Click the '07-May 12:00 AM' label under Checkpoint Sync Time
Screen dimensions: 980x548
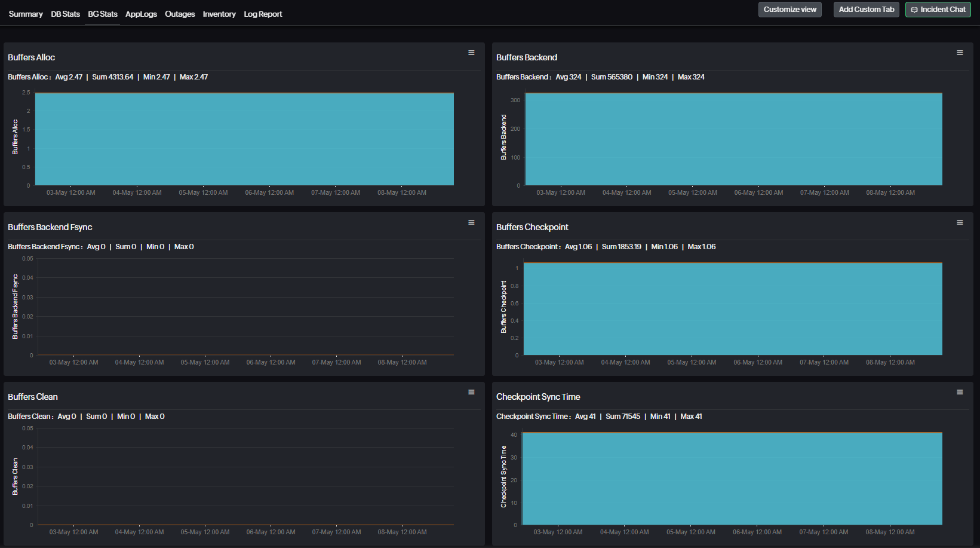coord(824,532)
